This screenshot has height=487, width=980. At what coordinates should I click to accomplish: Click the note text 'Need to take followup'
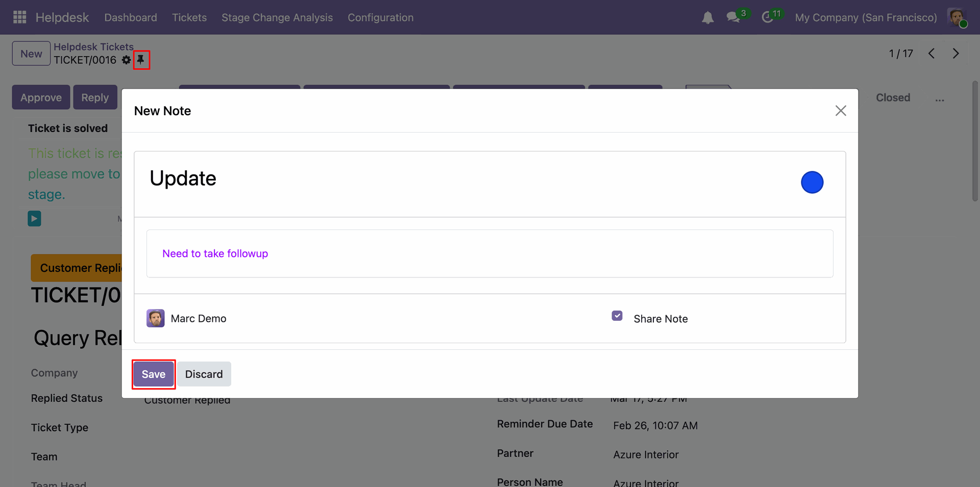click(215, 253)
